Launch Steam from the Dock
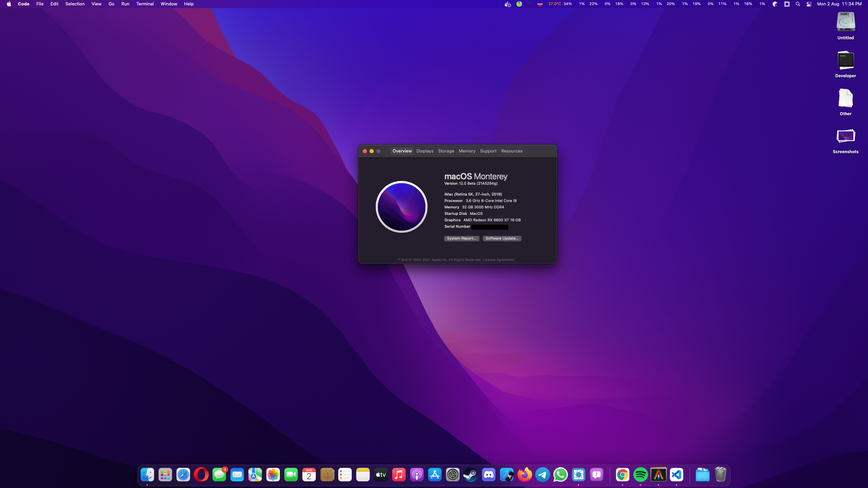 471,475
